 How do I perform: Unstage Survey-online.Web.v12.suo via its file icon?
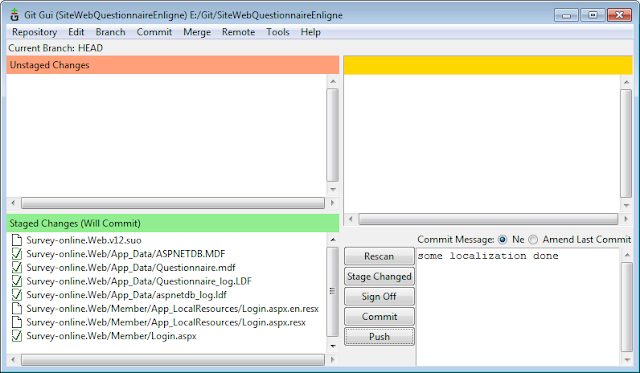click(17, 240)
